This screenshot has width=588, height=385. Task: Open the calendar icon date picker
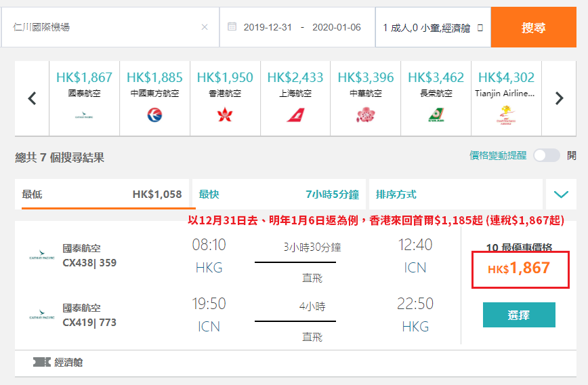pyautogui.click(x=232, y=26)
